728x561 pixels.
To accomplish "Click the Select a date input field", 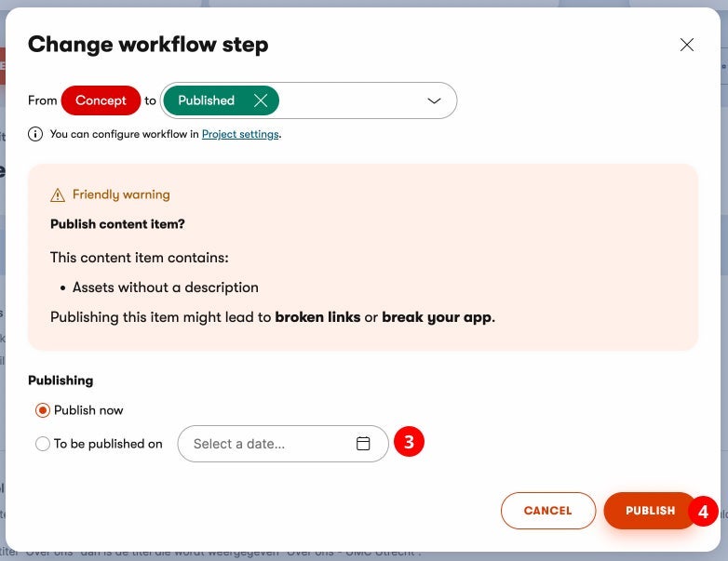I will tap(270, 444).
